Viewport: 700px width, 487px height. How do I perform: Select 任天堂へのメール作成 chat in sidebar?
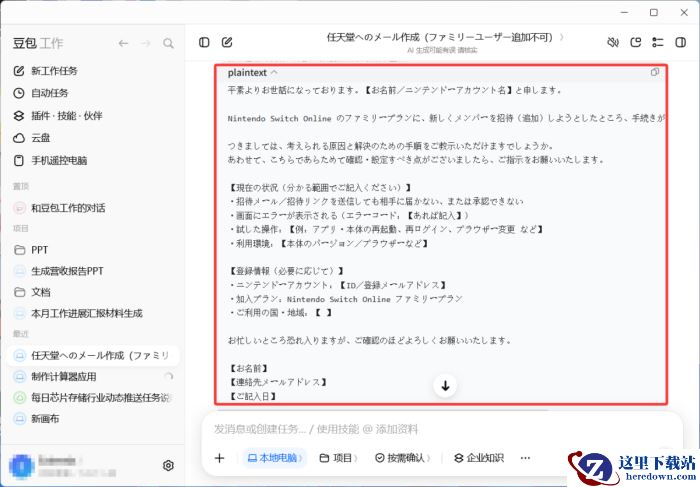point(93,355)
